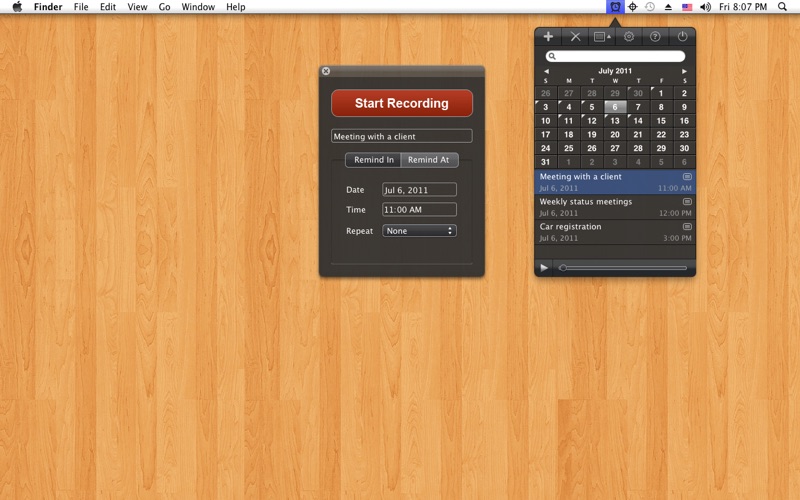The image size is (800, 500).
Task: Click the July 2011 month title
Action: click(x=615, y=71)
